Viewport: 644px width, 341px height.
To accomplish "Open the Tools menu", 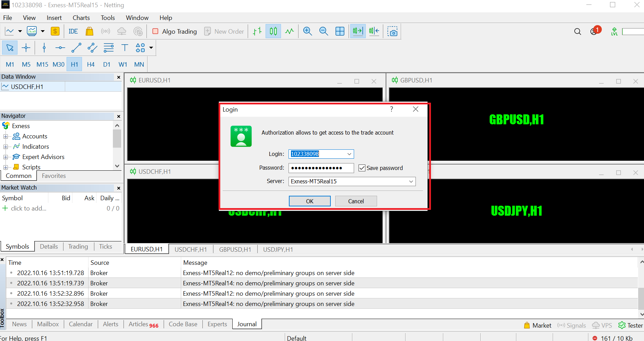I will click(x=108, y=18).
